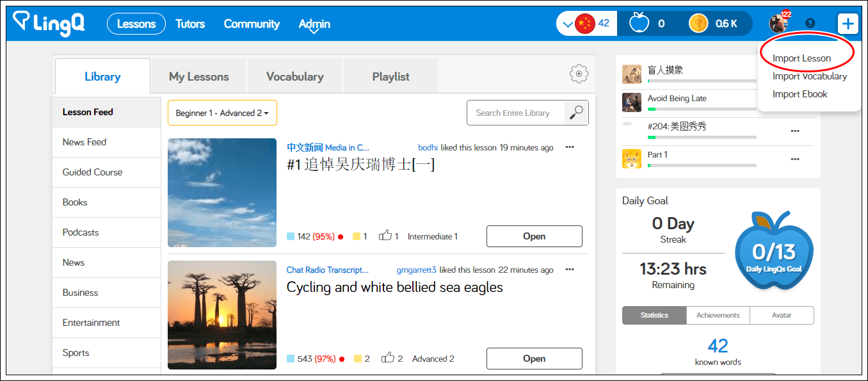Click progress bar under Avoid Being Late
This screenshot has width=868, height=381.
click(702, 109)
